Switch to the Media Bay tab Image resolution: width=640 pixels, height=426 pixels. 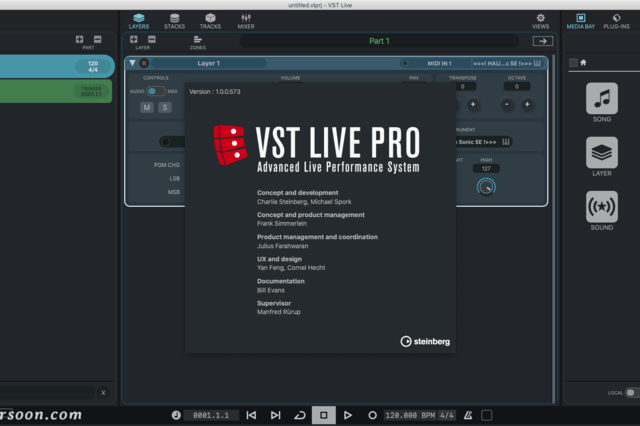580,21
